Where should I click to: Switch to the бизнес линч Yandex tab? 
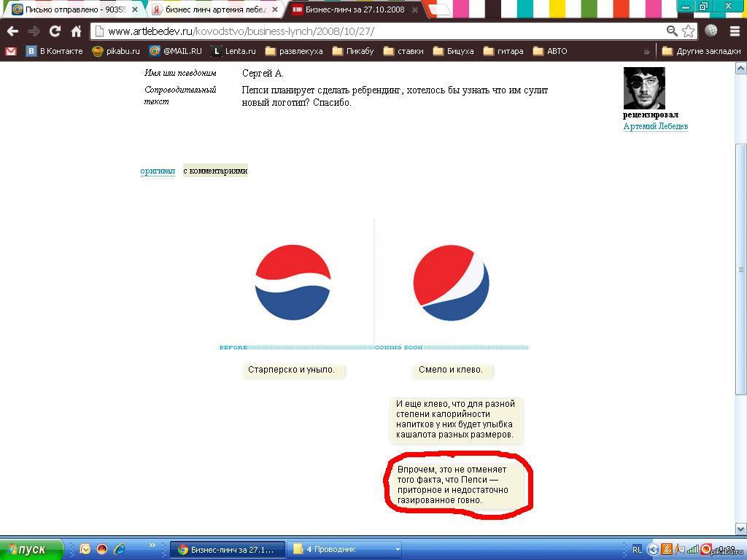214,9
